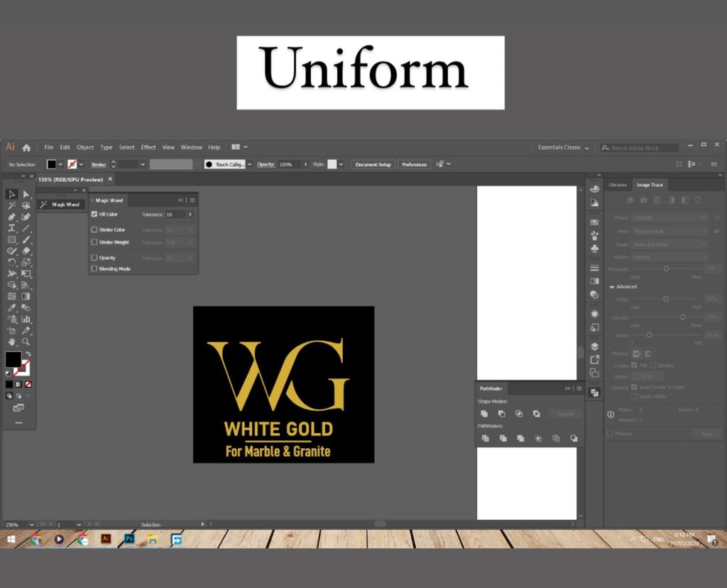Open the Style dropdown arrow
This screenshot has height=588, width=727.
(341, 164)
